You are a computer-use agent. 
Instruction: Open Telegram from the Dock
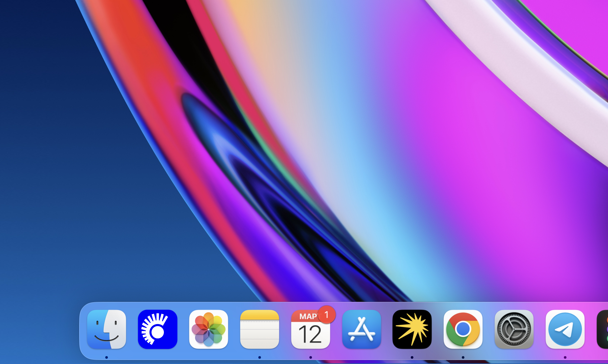[x=565, y=329]
